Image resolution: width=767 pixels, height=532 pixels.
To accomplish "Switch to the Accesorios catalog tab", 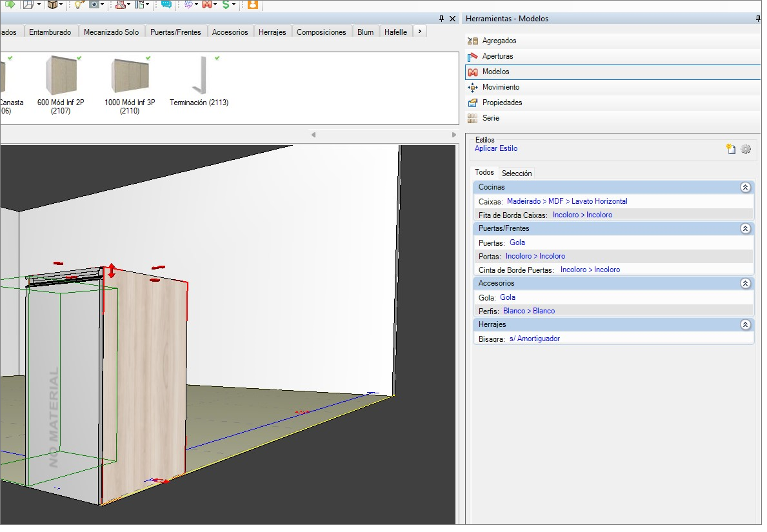I will point(230,32).
